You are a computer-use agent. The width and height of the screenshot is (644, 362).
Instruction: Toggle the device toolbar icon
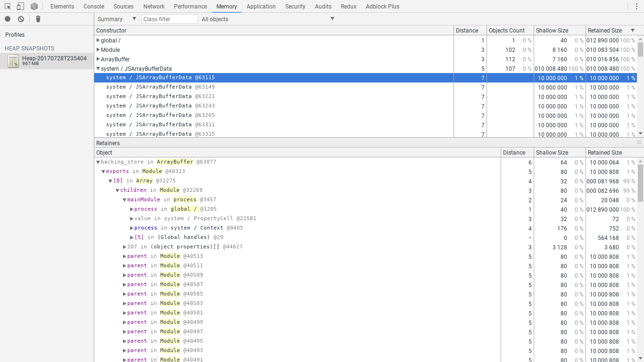tap(20, 6)
